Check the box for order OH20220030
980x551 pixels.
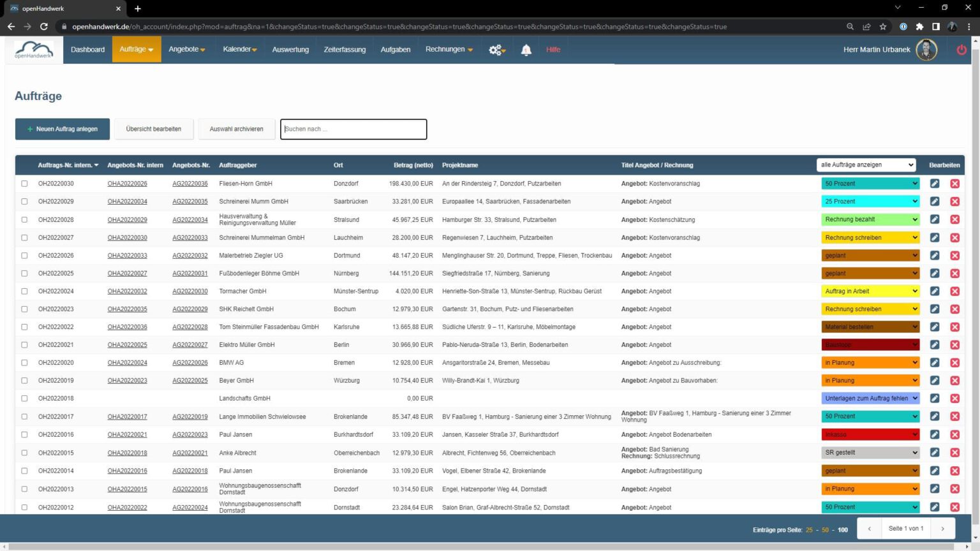[x=24, y=184]
